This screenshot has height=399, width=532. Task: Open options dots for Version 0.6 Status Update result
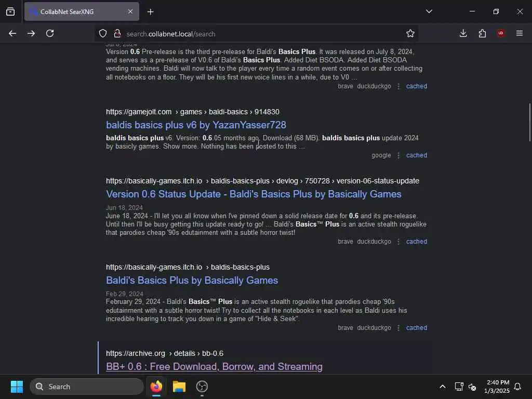tap(398, 241)
